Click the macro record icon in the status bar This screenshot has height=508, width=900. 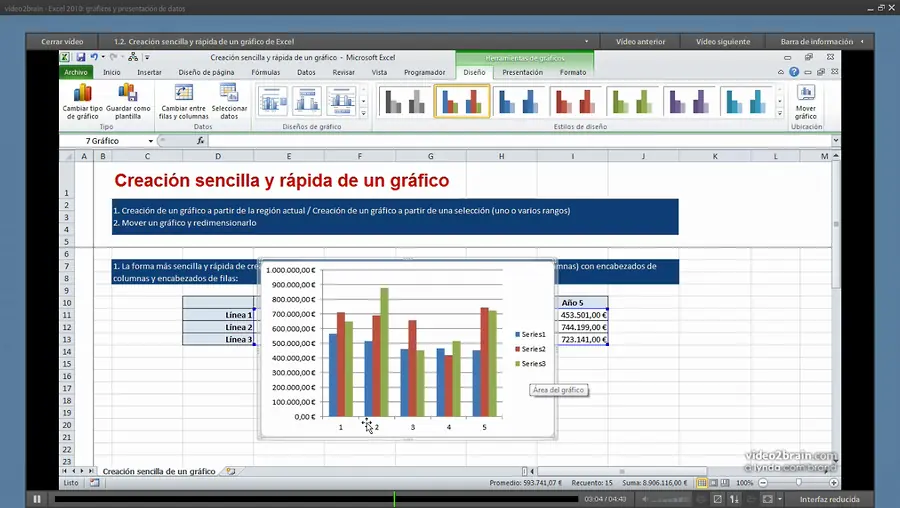(x=95, y=483)
